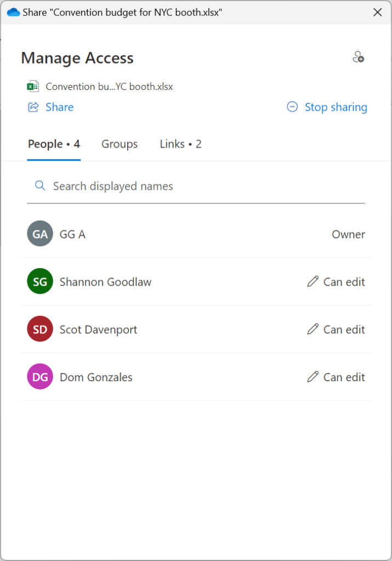Click pencil icon beside Scot Davenport
The width and height of the screenshot is (392, 561).
tap(313, 329)
